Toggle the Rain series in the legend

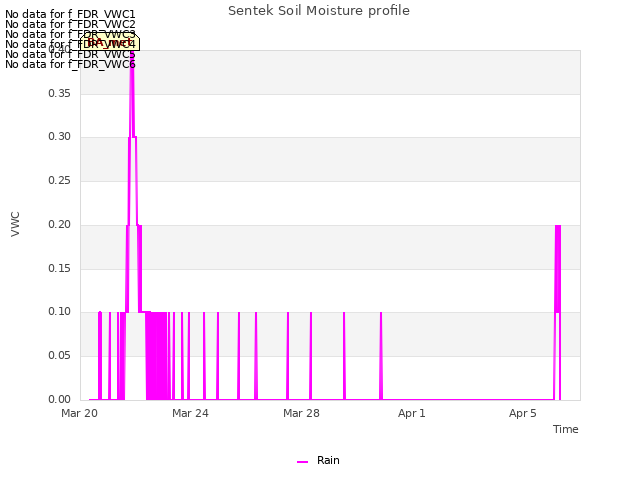click(x=318, y=460)
